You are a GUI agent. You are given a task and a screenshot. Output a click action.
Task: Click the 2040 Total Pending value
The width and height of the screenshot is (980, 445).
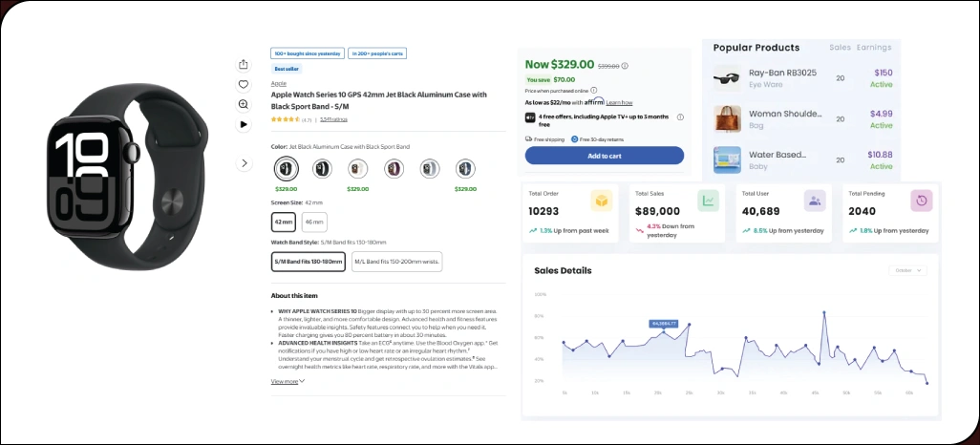(x=862, y=211)
